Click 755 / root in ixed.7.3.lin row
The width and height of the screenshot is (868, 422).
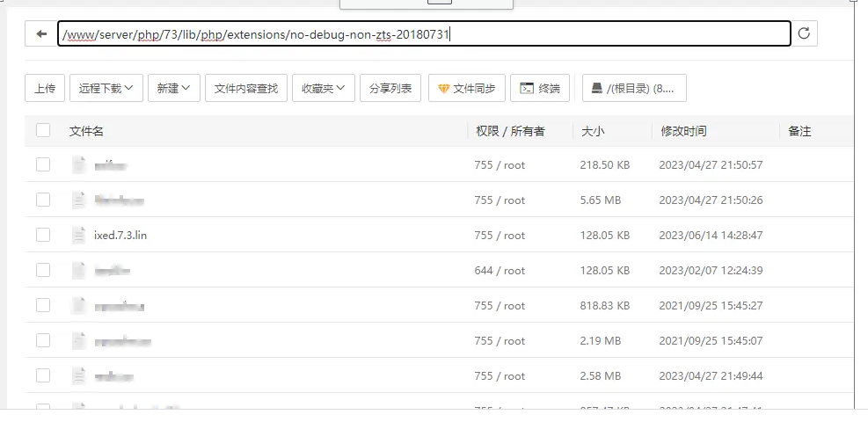[500, 235]
